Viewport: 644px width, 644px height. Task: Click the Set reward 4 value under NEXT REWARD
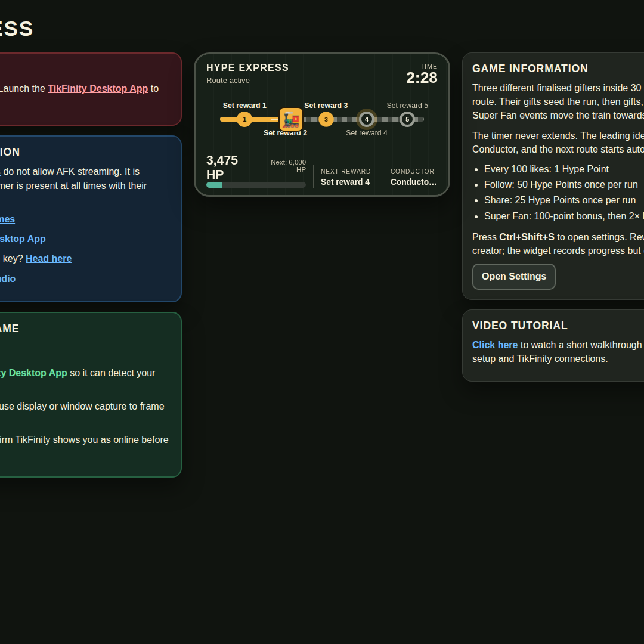click(345, 182)
